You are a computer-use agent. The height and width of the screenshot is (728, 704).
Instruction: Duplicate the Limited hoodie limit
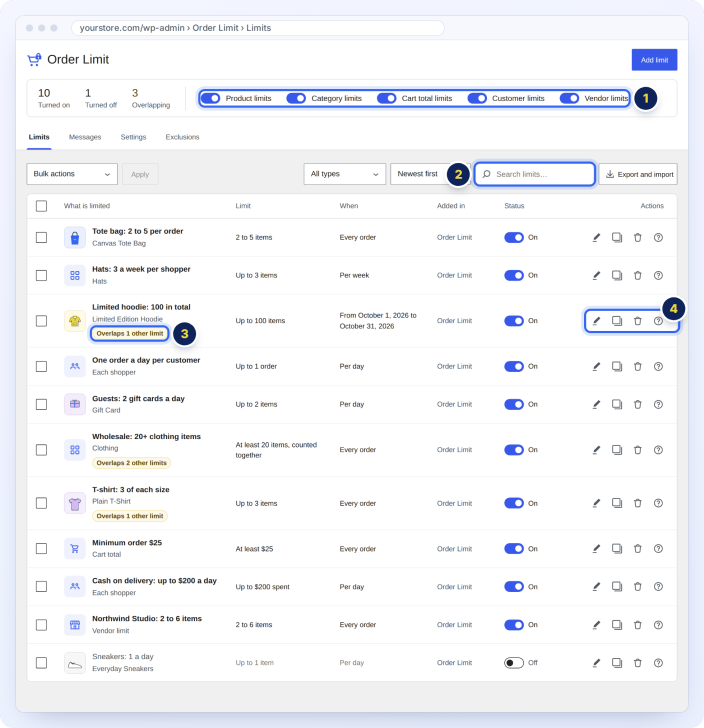point(617,321)
